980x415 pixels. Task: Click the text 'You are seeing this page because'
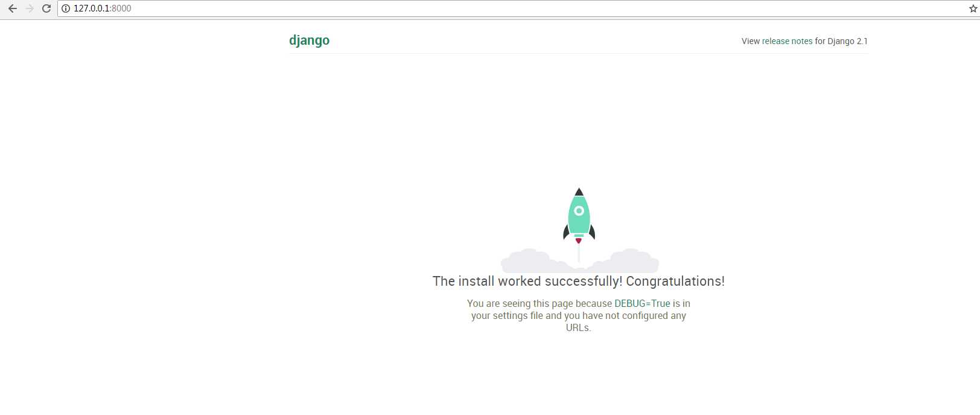[x=539, y=303]
